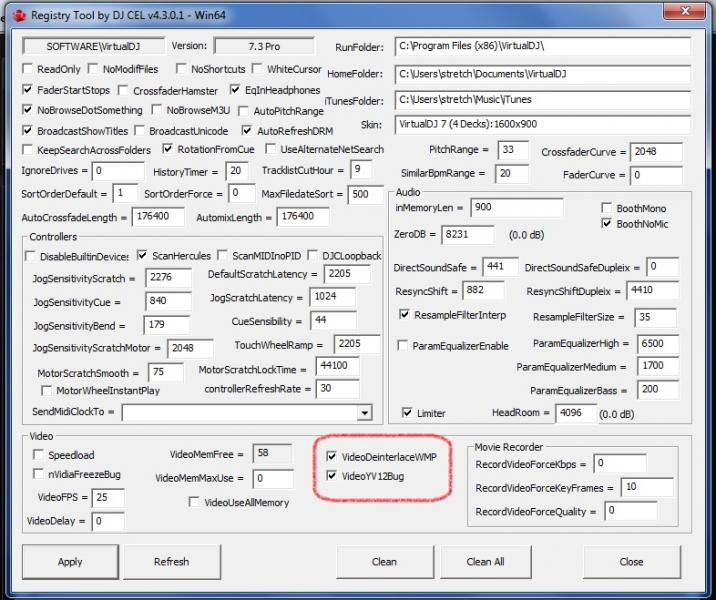Click the MaxFiledateSort field
Viewport: 716px width, 600px height.
(x=365, y=195)
